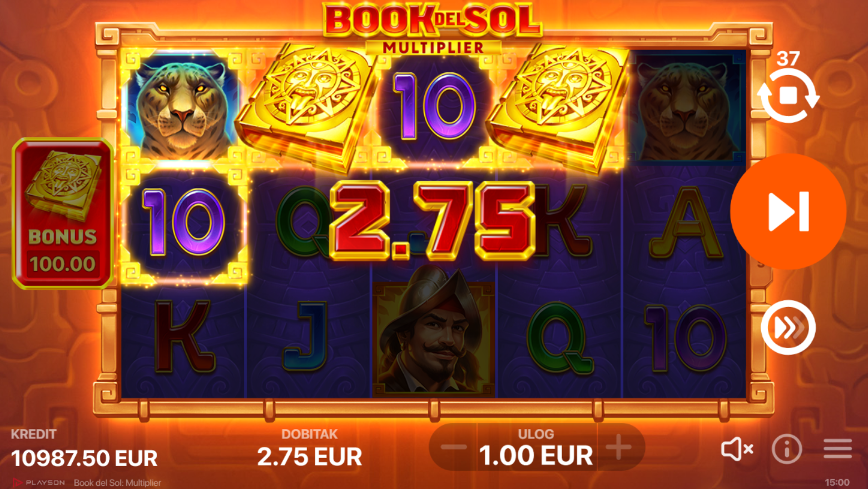This screenshot has height=489, width=868.
Task: Click the highlighted purple 10 on first reel
Action: [x=183, y=223]
